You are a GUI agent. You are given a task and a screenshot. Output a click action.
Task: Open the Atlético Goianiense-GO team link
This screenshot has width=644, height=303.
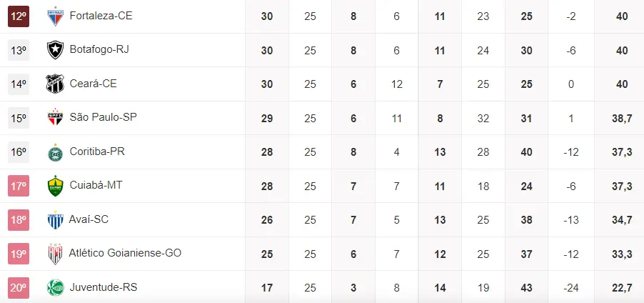click(x=126, y=254)
